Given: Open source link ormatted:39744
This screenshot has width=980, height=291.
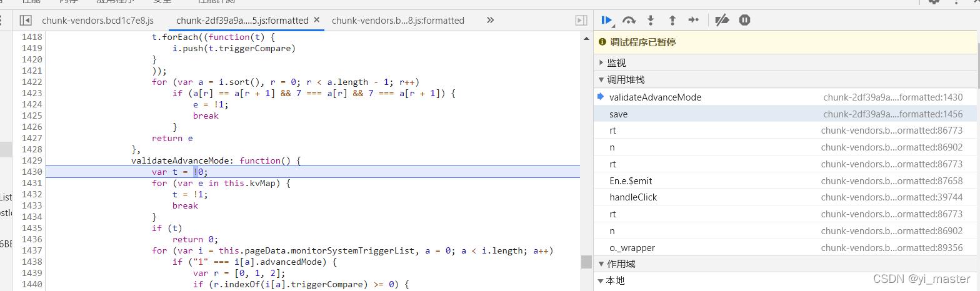Looking at the screenshot, I should point(892,197).
